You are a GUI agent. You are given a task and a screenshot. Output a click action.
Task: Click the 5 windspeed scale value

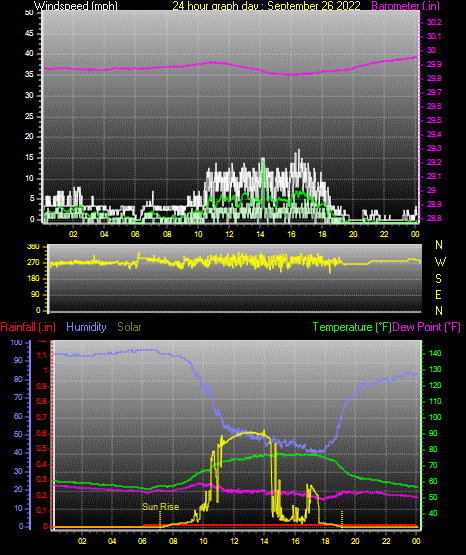[32, 199]
